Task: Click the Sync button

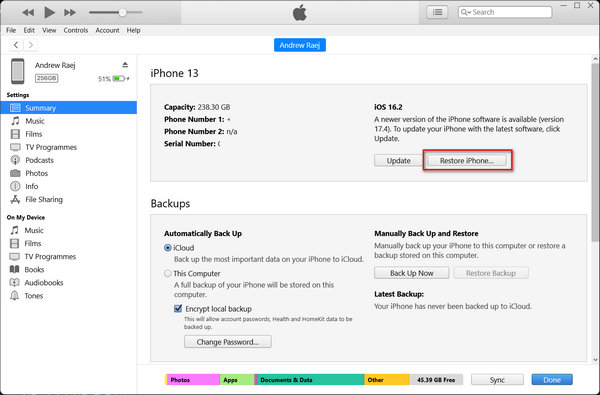Action: click(497, 380)
